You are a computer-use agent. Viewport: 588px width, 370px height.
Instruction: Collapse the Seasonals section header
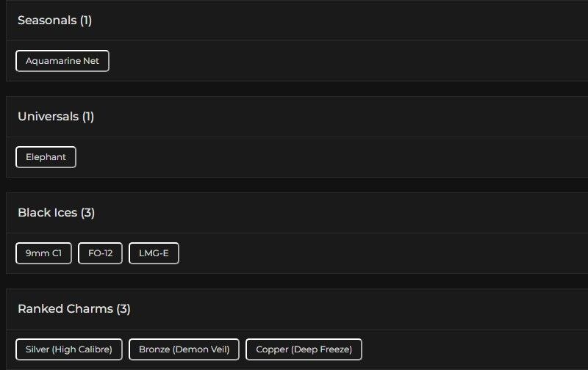click(46, 21)
